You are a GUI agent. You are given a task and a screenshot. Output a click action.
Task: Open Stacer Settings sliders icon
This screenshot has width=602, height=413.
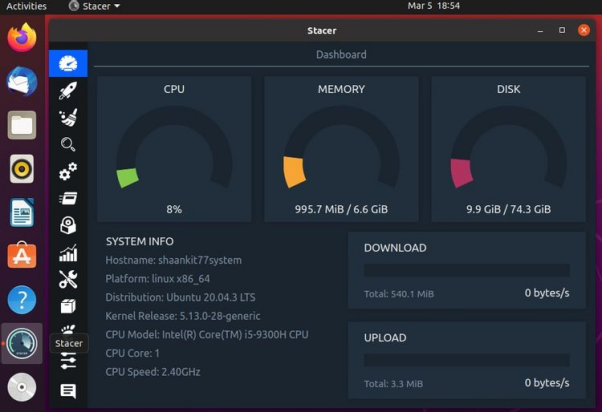point(68,362)
